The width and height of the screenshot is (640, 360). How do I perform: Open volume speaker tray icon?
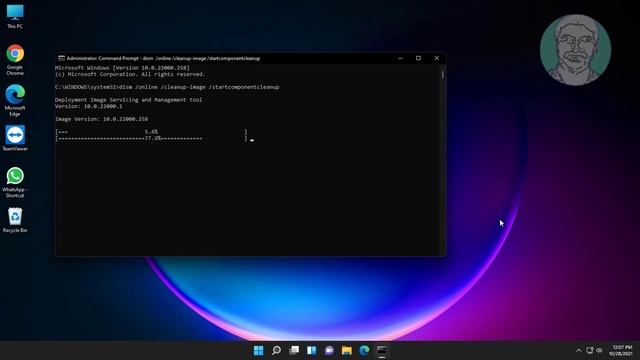tap(599, 351)
